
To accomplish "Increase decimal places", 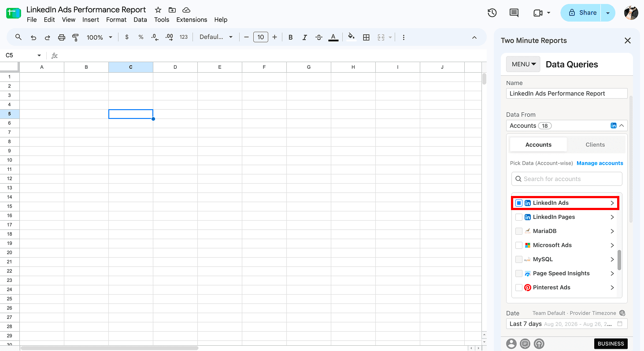I will (169, 37).
